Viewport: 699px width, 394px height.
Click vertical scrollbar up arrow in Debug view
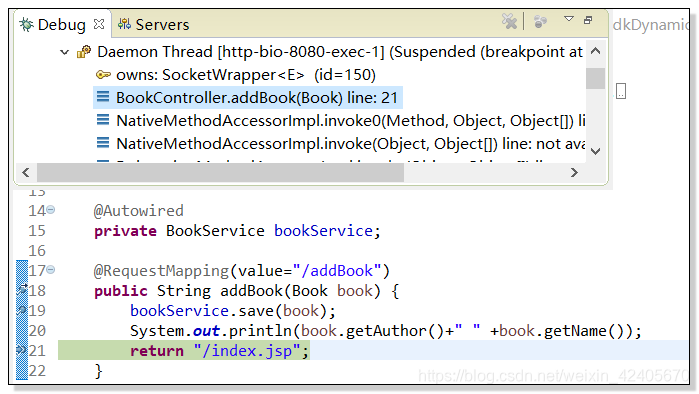[596, 51]
